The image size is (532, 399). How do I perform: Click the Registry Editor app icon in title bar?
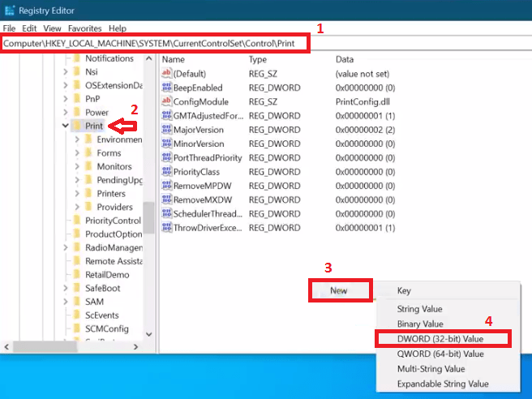(x=10, y=11)
